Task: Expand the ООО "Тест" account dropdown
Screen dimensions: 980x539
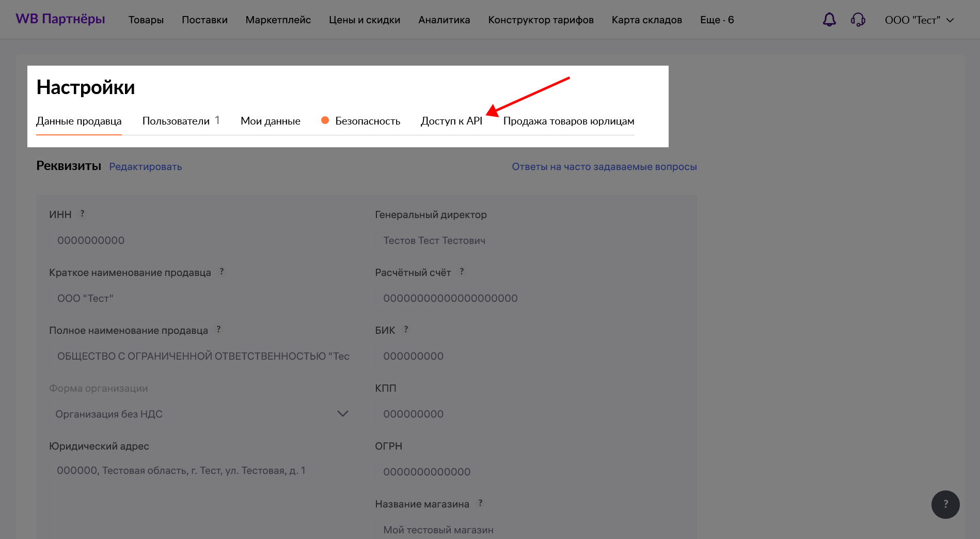Action: tap(919, 20)
